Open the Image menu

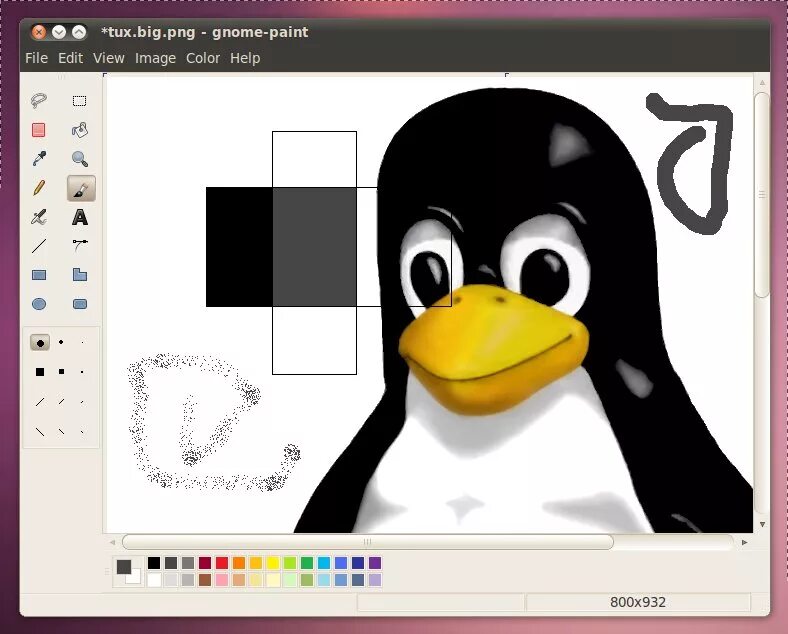coord(155,58)
